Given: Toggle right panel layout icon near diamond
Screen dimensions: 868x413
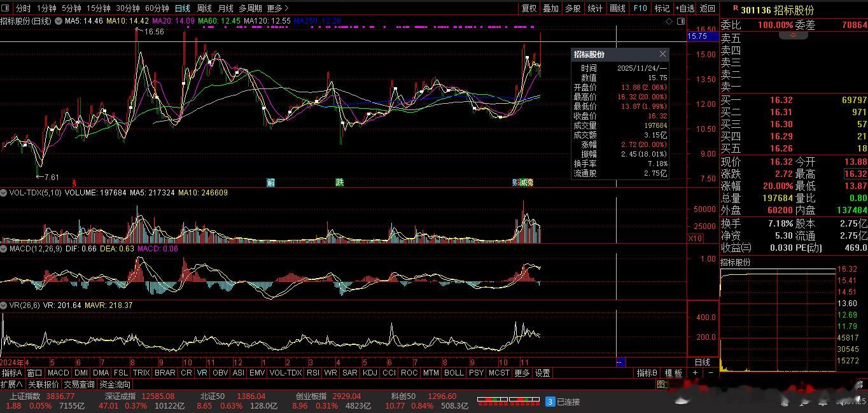Looking at the screenshot, I should coord(680,21).
